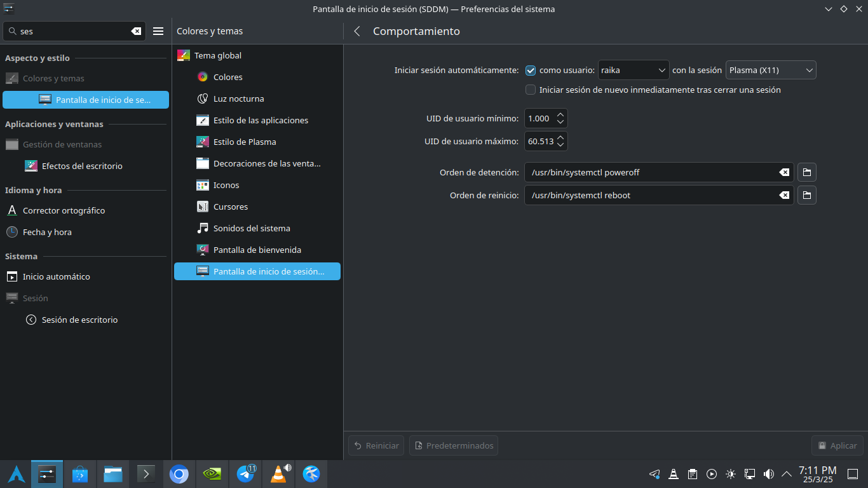Select Estilo de Plasma
The width and height of the screenshot is (868, 488).
257,142
